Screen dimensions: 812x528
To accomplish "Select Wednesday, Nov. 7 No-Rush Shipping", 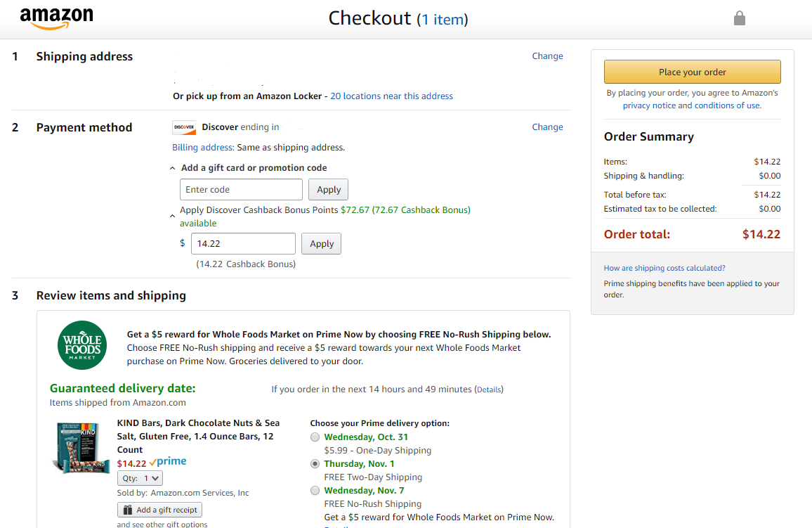I will pyautogui.click(x=315, y=491).
